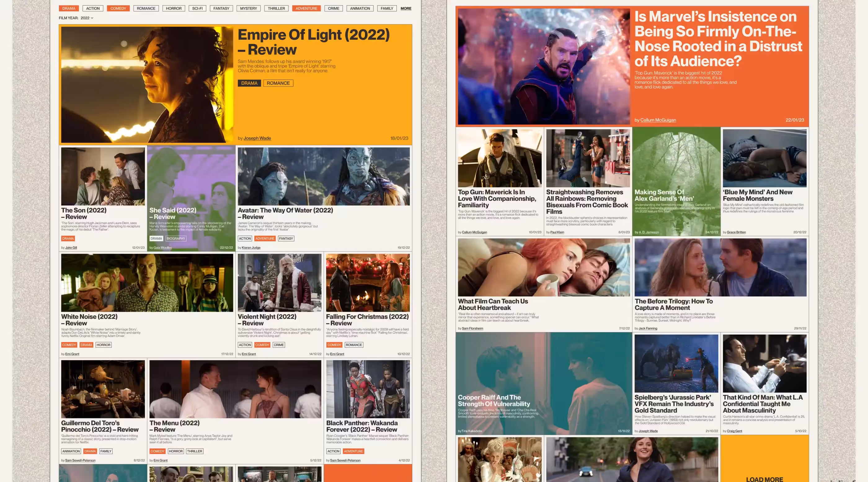
Task: Open the Empire Of Light review headline
Action: click(313, 42)
